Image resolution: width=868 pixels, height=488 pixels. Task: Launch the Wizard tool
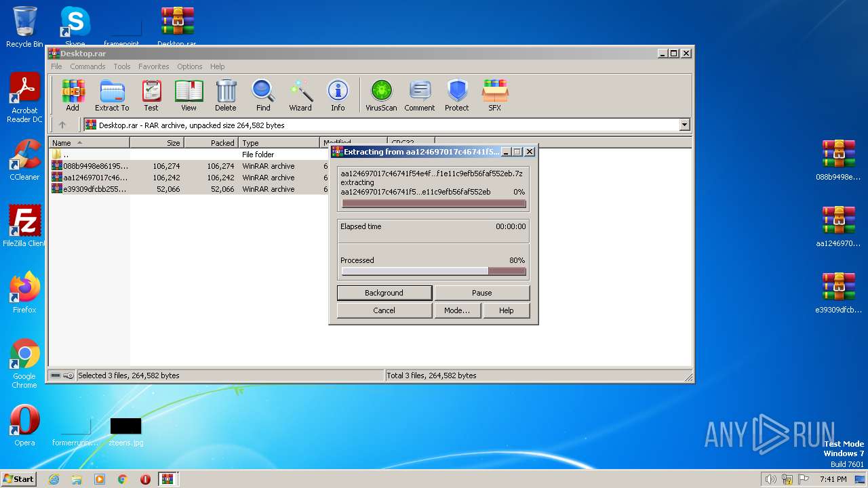click(x=300, y=96)
